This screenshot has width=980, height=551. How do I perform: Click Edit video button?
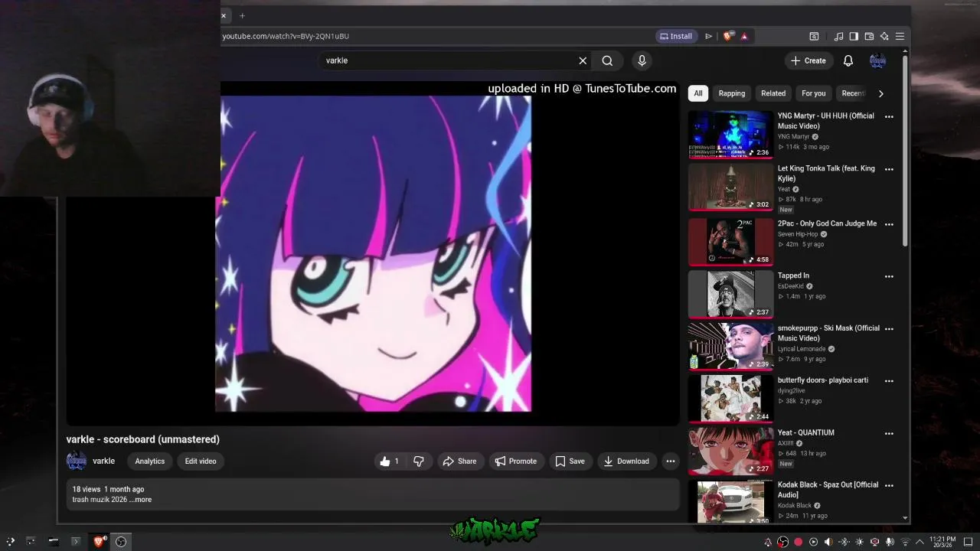click(201, 461)
